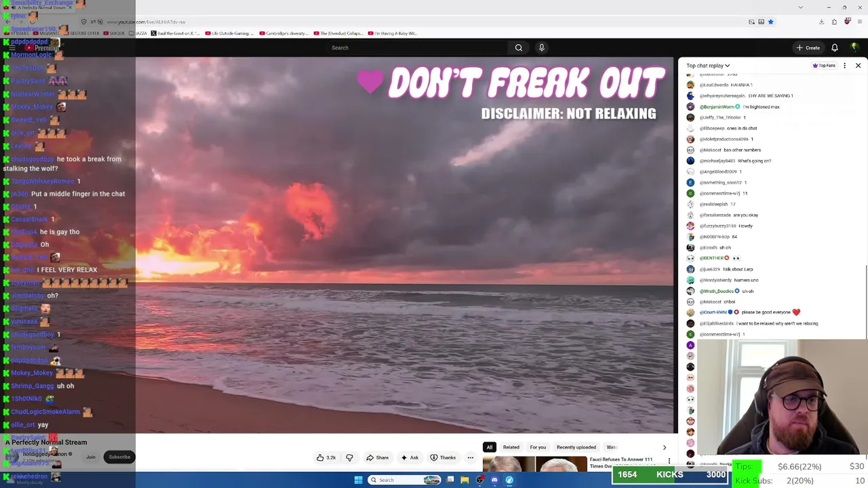Viewport: 868px width, 488px height.
Task: Expand the Top chat replay dropdown
Action: point(708,66)
